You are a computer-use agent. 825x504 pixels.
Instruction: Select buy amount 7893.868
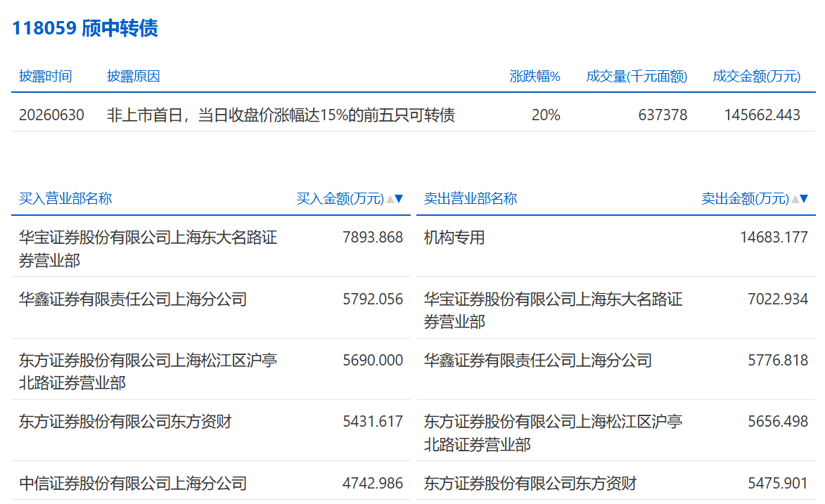click(x=373, y=238)
